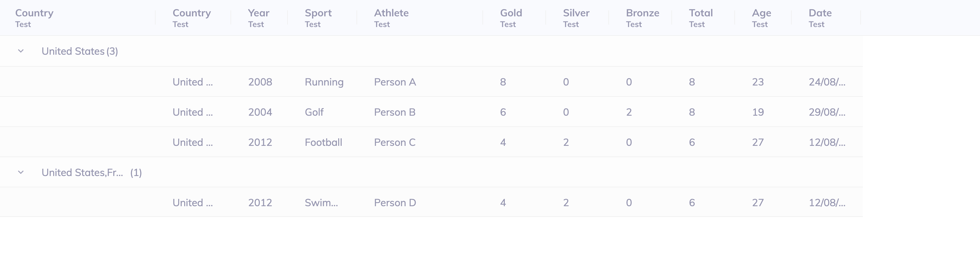The height and width of the screenshot is (259, 980).
Task: Sort by the Silver column header
Action: 576,13
